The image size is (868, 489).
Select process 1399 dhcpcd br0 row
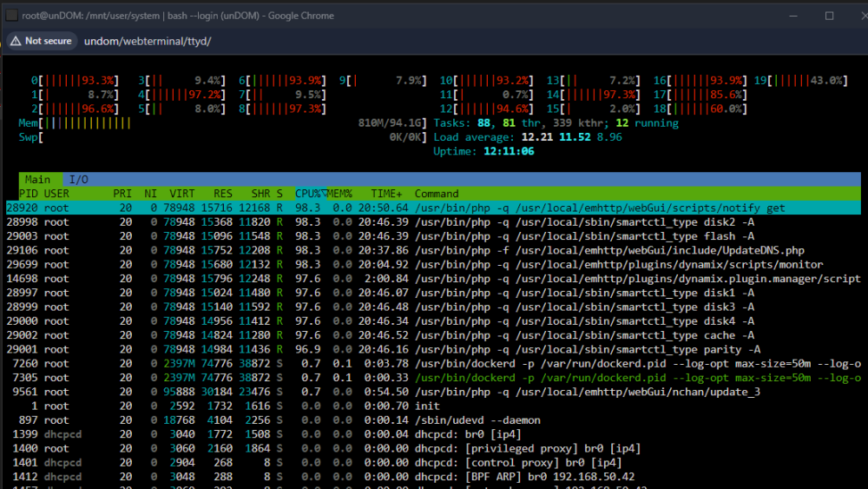pyautogui.click(x=433, y=434)
